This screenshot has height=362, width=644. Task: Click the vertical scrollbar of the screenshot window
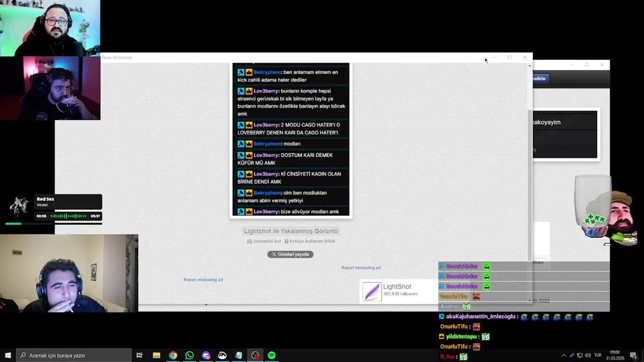(529, 186)
